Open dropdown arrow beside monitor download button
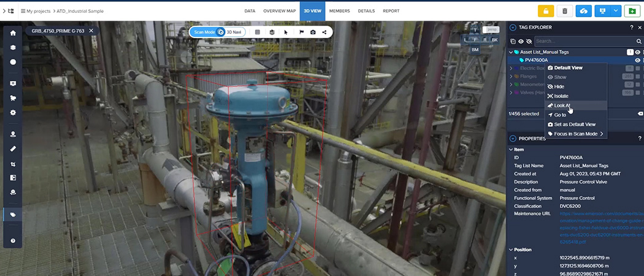 point(616,11)
